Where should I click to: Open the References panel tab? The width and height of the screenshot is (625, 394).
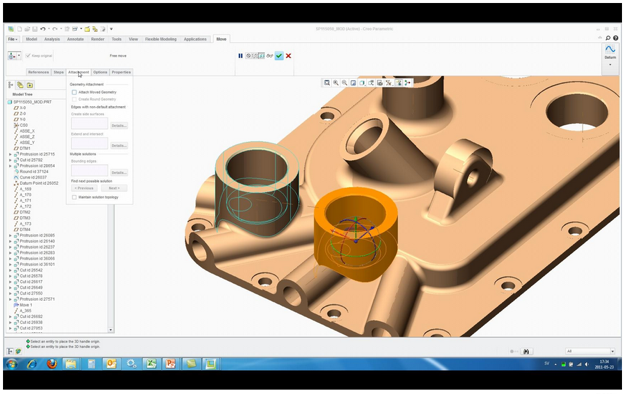(x=39, y=72)
